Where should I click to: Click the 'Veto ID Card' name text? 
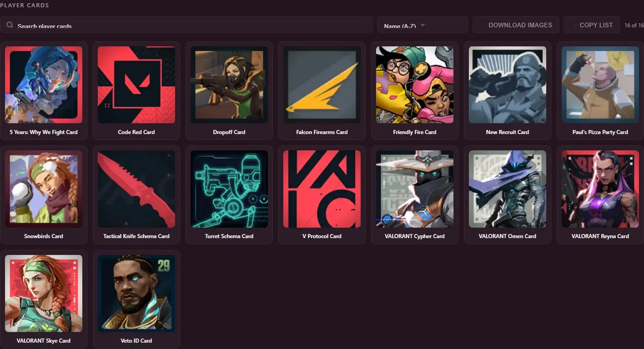(x=136, y=341)
